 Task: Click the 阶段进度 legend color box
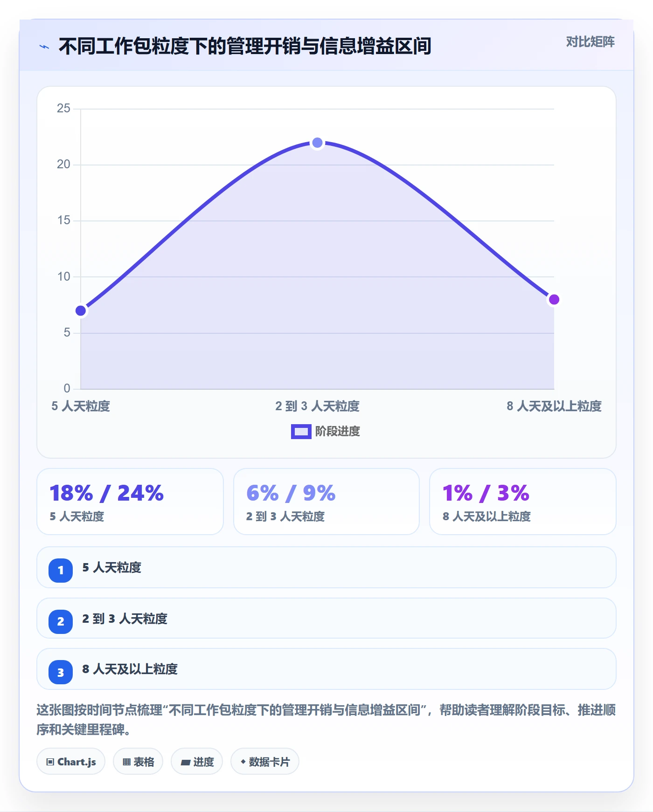(301, 432)
